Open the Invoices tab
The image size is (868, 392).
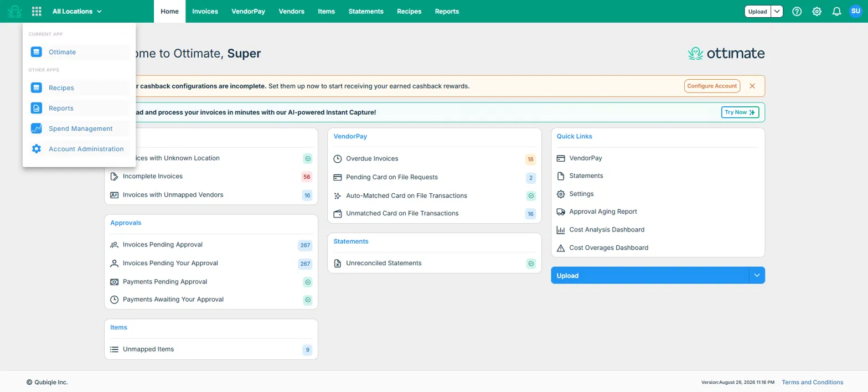(x=205, y=11)
